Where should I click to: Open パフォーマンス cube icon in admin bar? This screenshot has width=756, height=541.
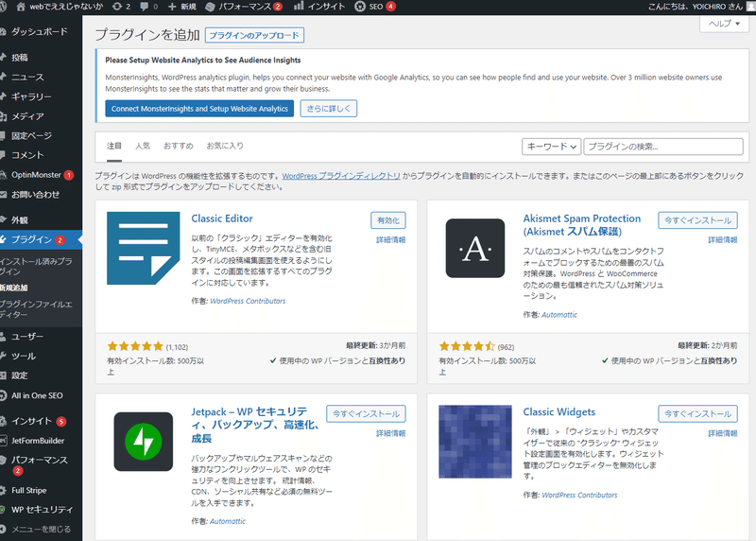point(210,7)
